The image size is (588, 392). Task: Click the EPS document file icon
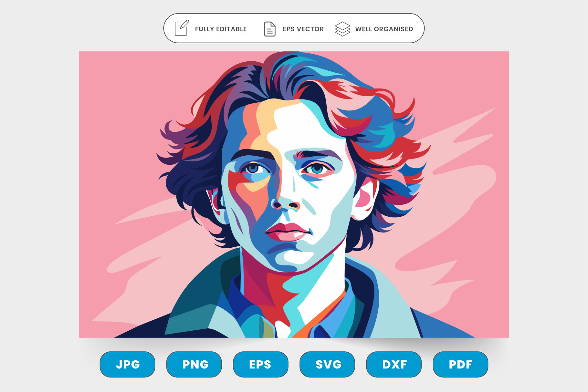(270, 29)
